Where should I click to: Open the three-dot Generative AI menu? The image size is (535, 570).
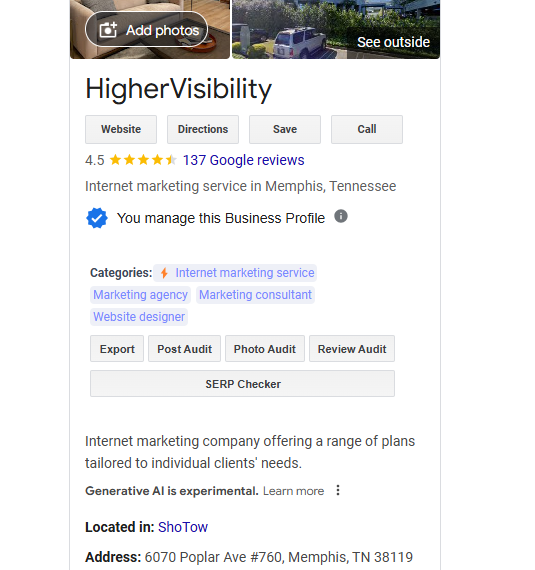pos(338,490)
